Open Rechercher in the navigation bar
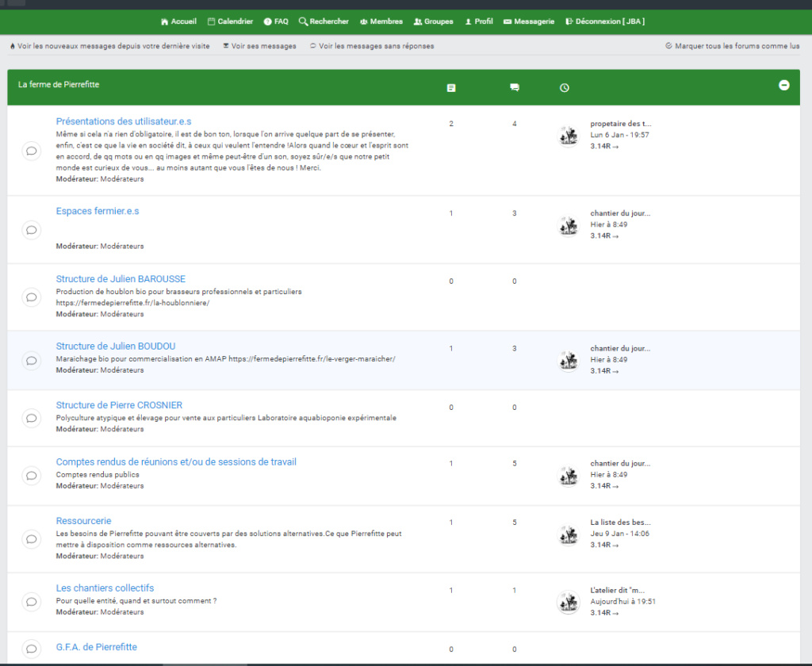This screenshot has height=666, width=812. 324,21
